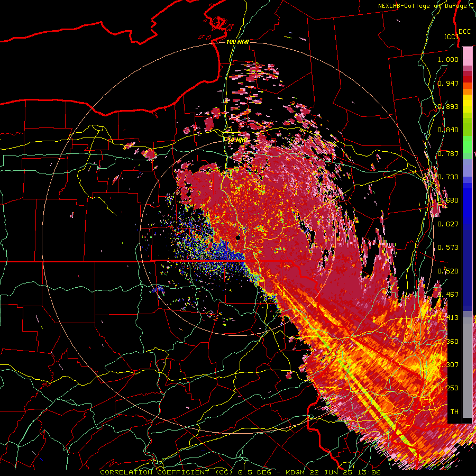Select the 0.893 legend value
This screenshot has height=476, width=476.
pos(448,106)
